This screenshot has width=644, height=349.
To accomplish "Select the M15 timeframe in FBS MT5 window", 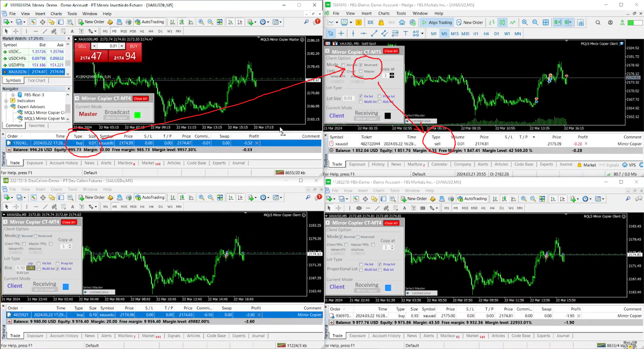I will 455,34.
